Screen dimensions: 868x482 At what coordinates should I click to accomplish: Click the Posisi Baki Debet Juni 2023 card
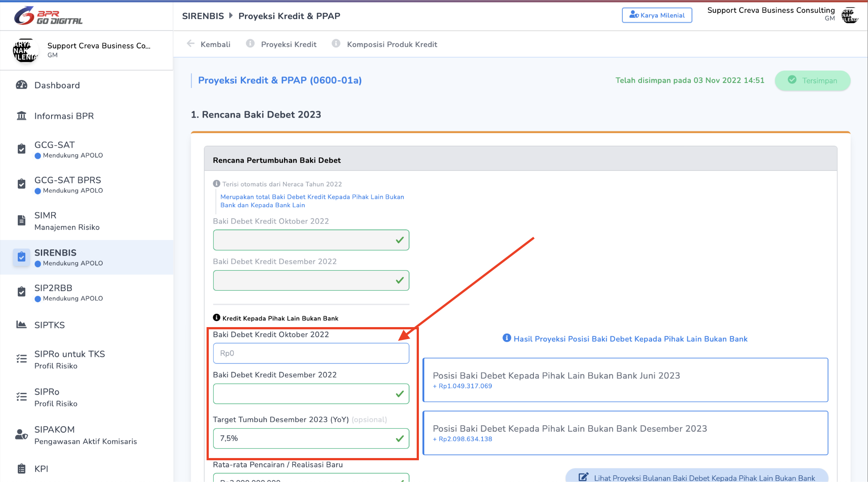tap(625, 380)
